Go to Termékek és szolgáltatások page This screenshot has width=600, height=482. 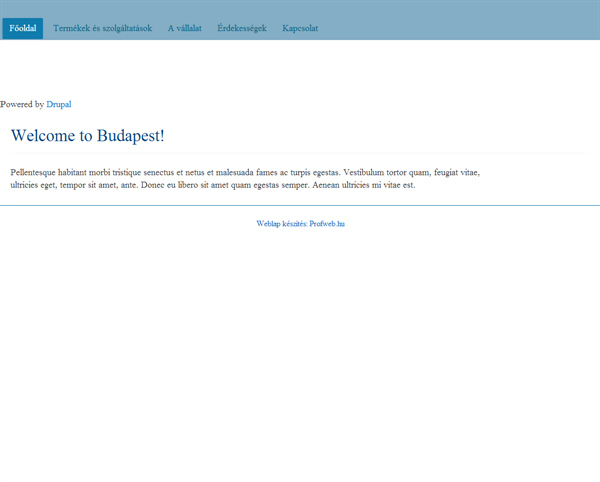tap(102, 28)
